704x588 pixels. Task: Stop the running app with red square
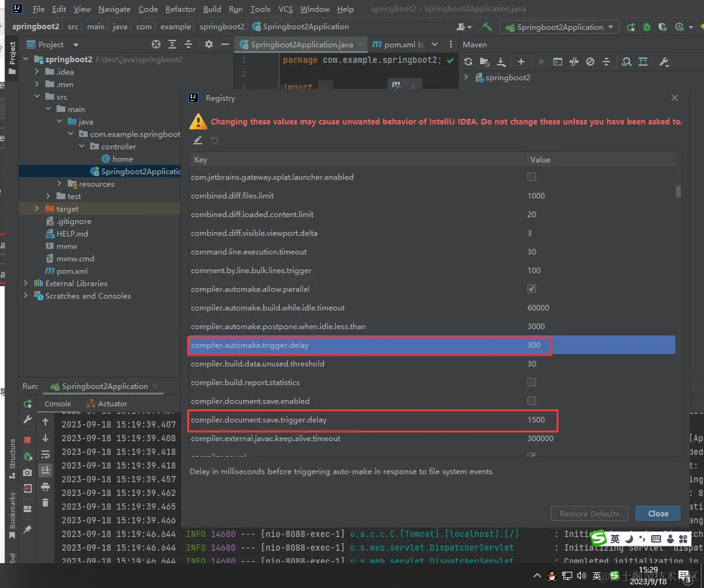(x=27, y=439)
